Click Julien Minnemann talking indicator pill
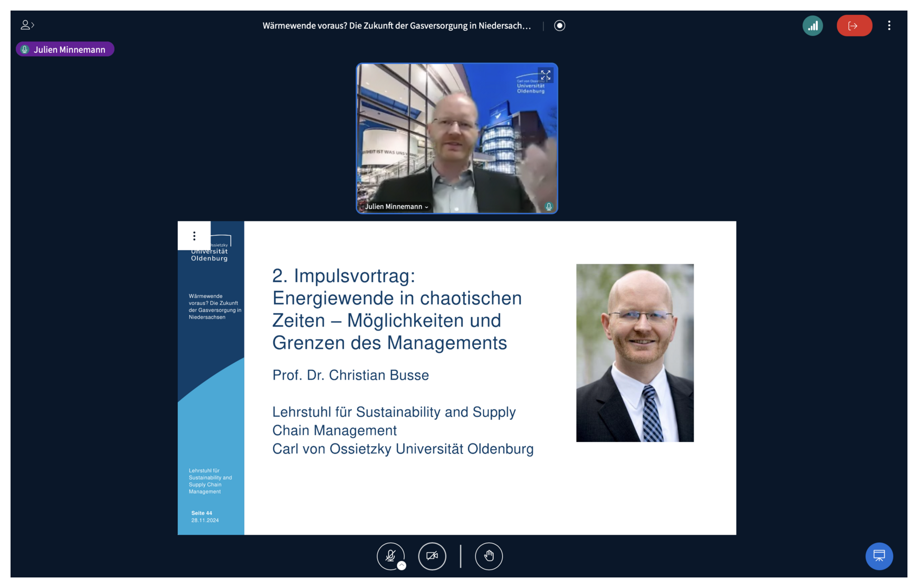This screenshot has height=588, width=918. pyautogui.click(x=65, y=50)
